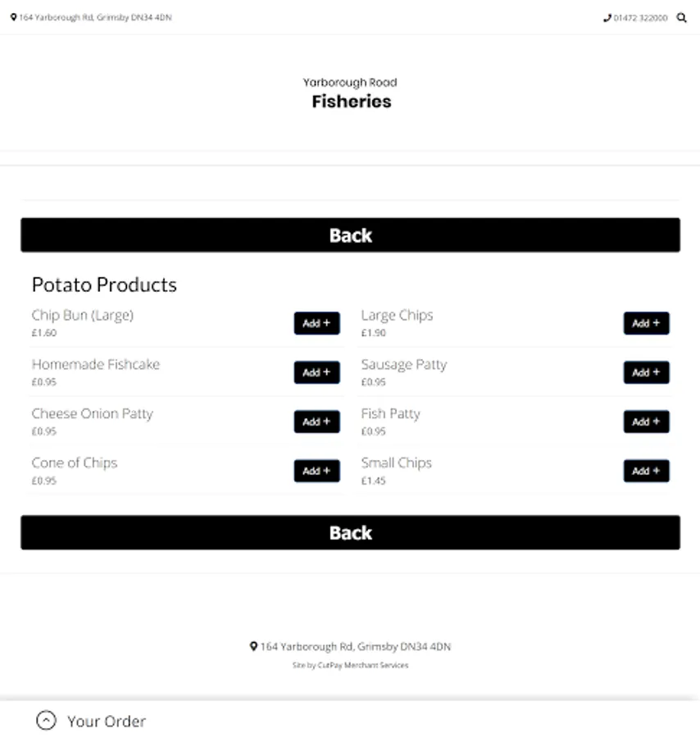Click the header phone number 01472 322000
700x738 pixels.
[x=640, y=17]
